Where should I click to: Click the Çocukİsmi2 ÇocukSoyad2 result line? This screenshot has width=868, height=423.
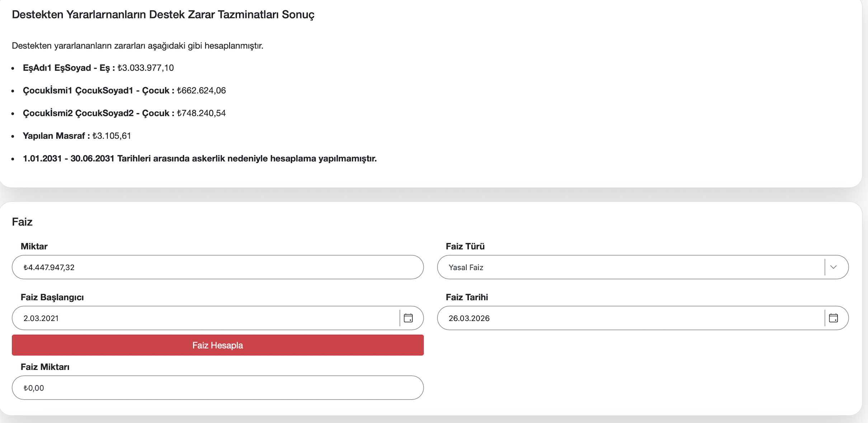tap(124, 113)
